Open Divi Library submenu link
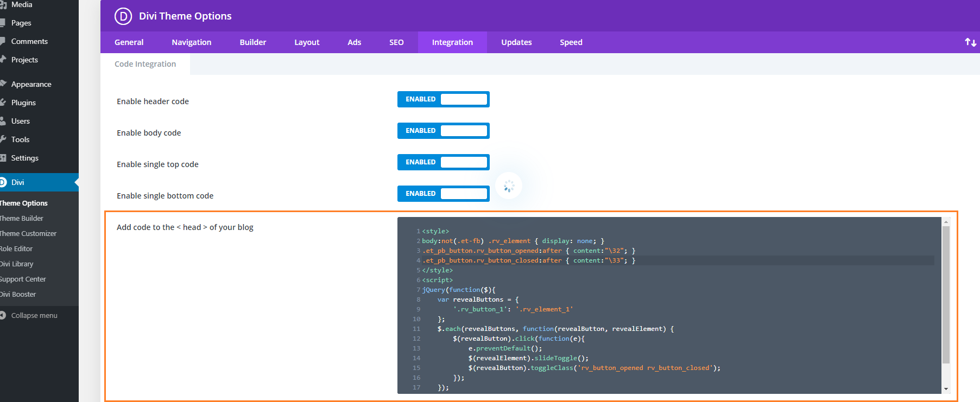This screenshot has width=980, height=402. coord(17,264)
